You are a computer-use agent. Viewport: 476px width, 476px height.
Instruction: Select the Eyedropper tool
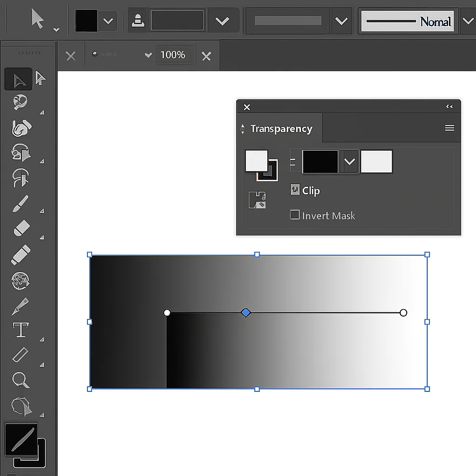point(20,306)
